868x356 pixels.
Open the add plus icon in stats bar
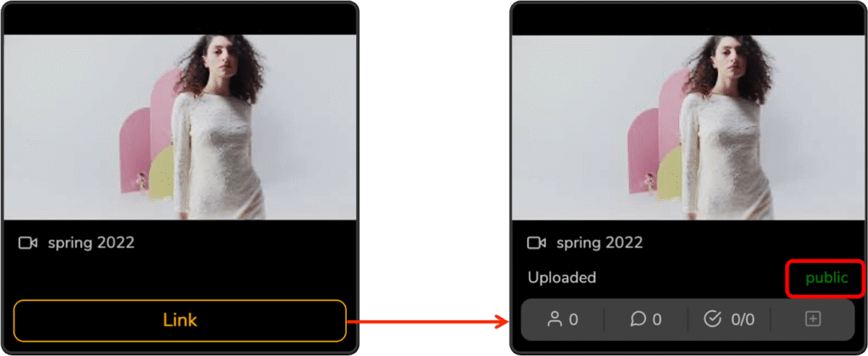pyautogui.click(x=812, y=319)
